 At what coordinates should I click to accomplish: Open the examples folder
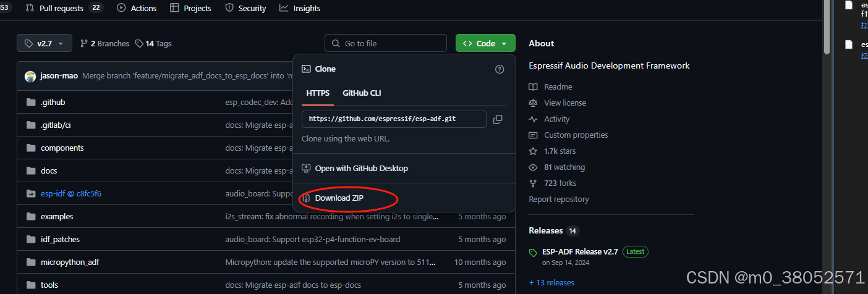tap(57, 217)
